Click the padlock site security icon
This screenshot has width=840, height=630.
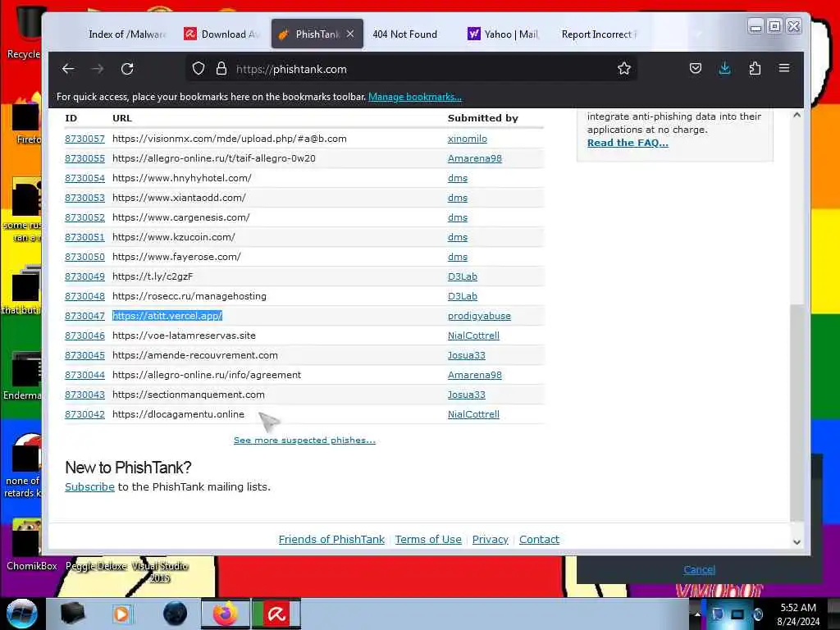coord(221,69)
